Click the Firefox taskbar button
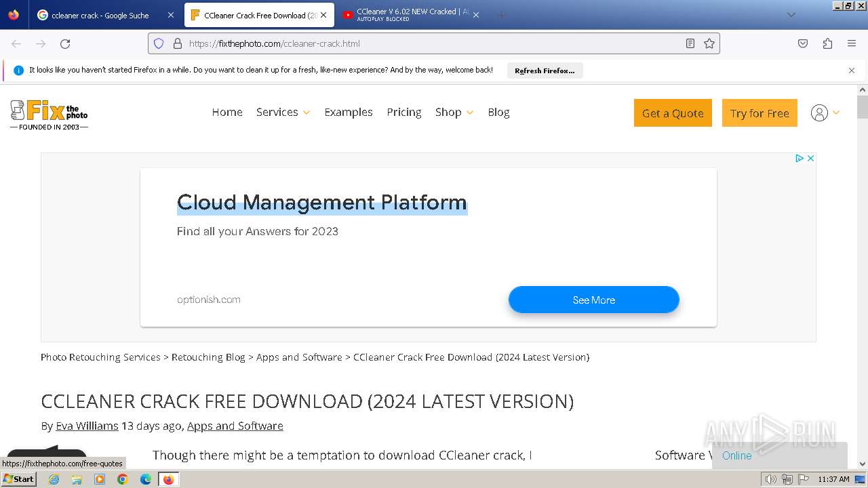The width and height of the screenshot is (868, 488). pyautogui.click(x=168, y=479)
